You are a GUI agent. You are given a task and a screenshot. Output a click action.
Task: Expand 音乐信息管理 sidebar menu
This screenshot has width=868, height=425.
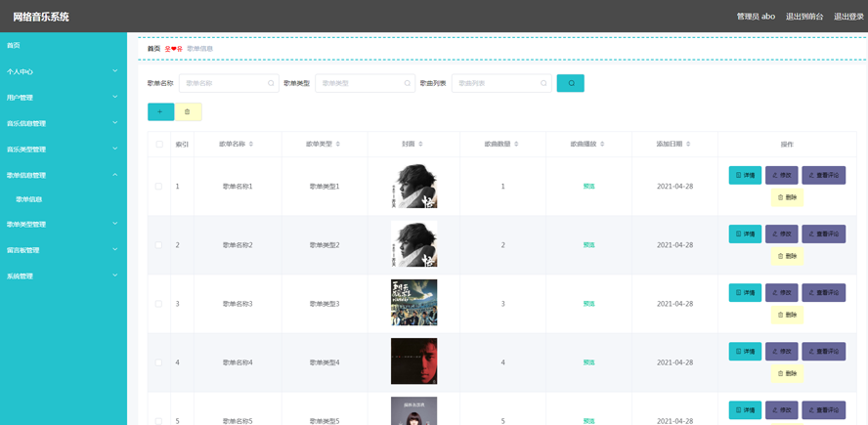pos(64,123)
